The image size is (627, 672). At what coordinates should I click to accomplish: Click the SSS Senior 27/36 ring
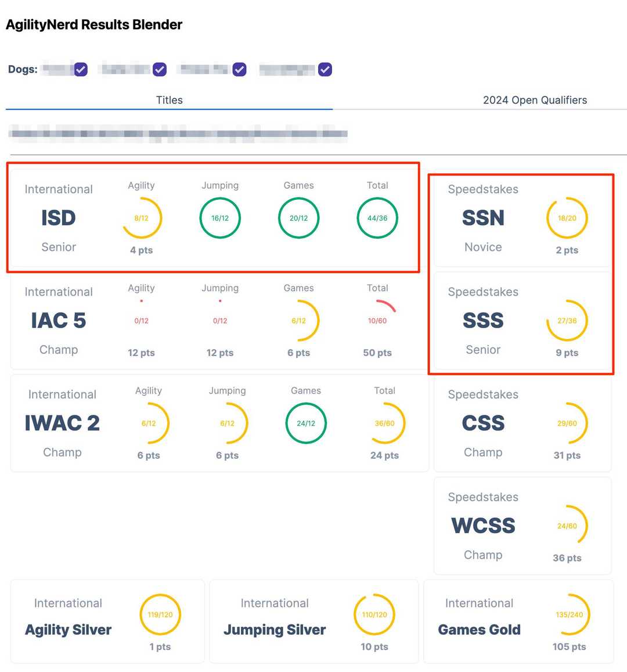tap(567, 321)
